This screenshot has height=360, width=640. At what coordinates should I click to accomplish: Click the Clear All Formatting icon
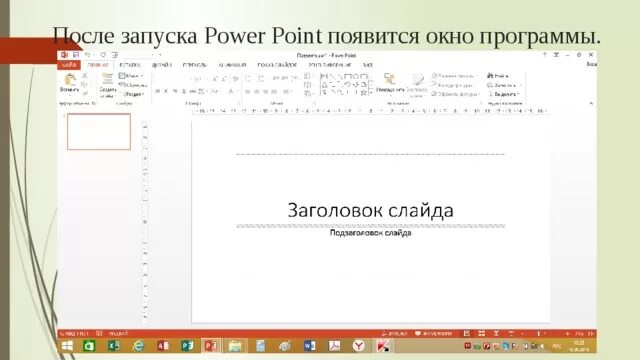pyautogui.click(x=236, y=79)
